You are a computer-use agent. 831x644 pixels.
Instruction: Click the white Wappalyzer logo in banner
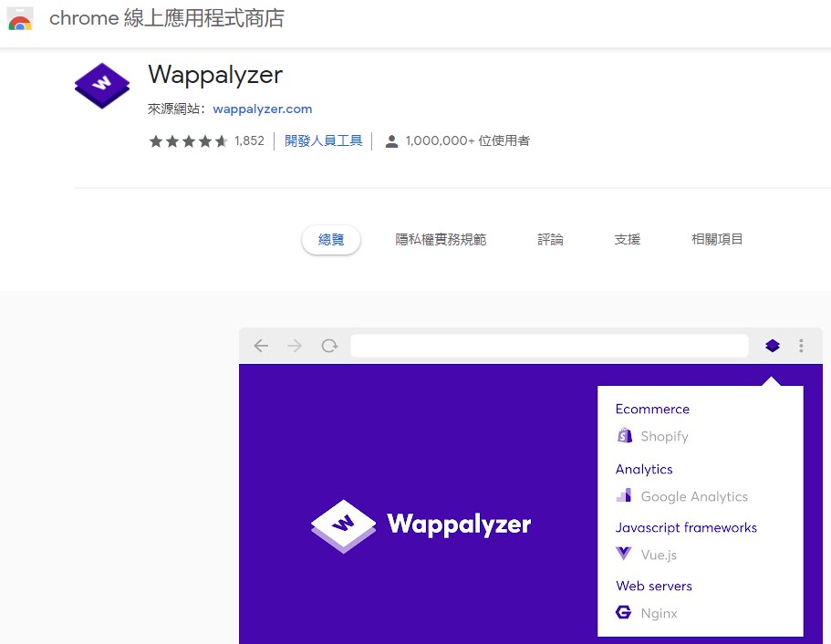tap(343, 525)
